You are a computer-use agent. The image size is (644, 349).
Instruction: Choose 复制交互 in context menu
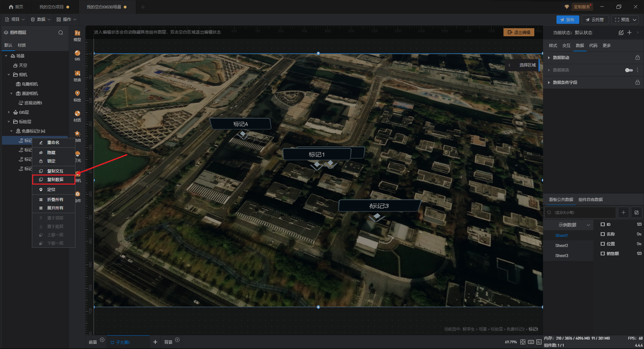[54, 171]
